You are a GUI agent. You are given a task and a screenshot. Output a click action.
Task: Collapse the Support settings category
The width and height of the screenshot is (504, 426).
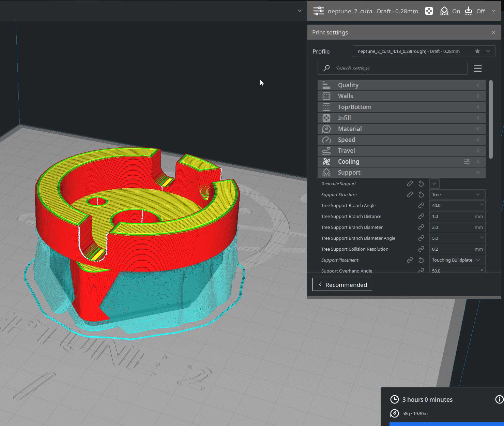tap(401, 173)
